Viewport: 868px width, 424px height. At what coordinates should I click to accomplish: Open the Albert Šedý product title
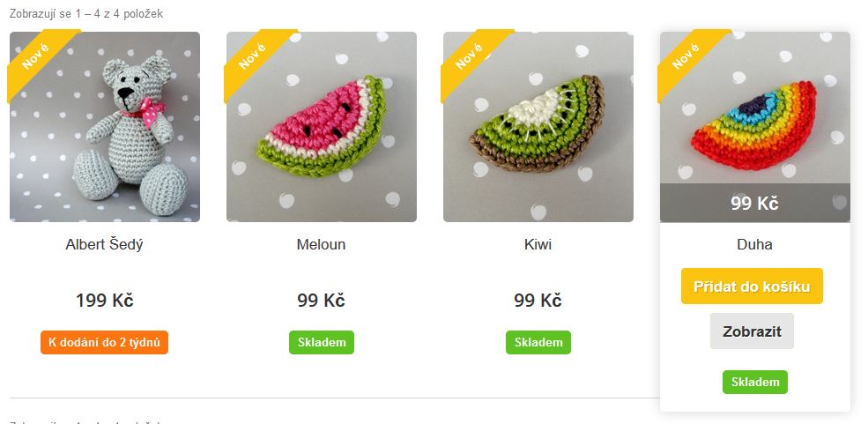pos(105,244)
